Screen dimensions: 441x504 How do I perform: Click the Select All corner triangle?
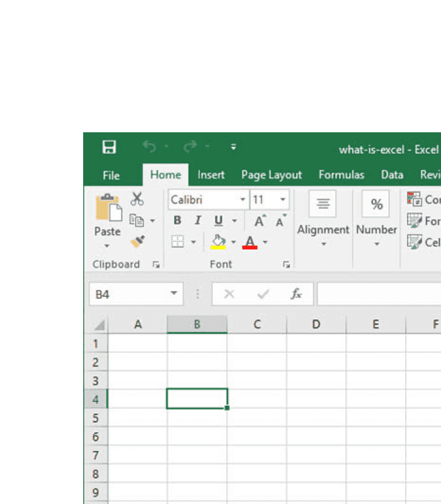pyautogui.click(x=100, y=325)
